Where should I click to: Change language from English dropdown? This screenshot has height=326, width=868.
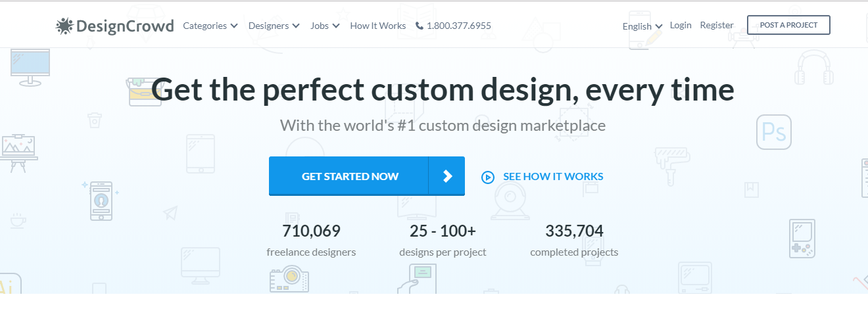coord(642,26)
